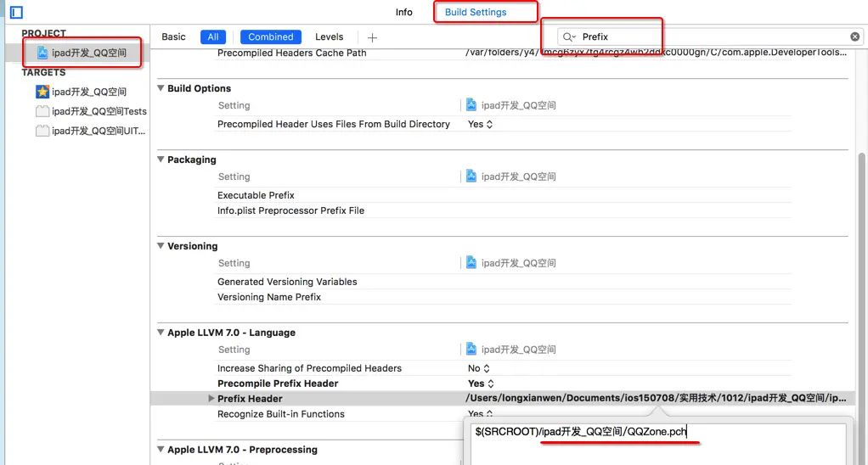Collapse the Versioning section

tap(161, 245)
